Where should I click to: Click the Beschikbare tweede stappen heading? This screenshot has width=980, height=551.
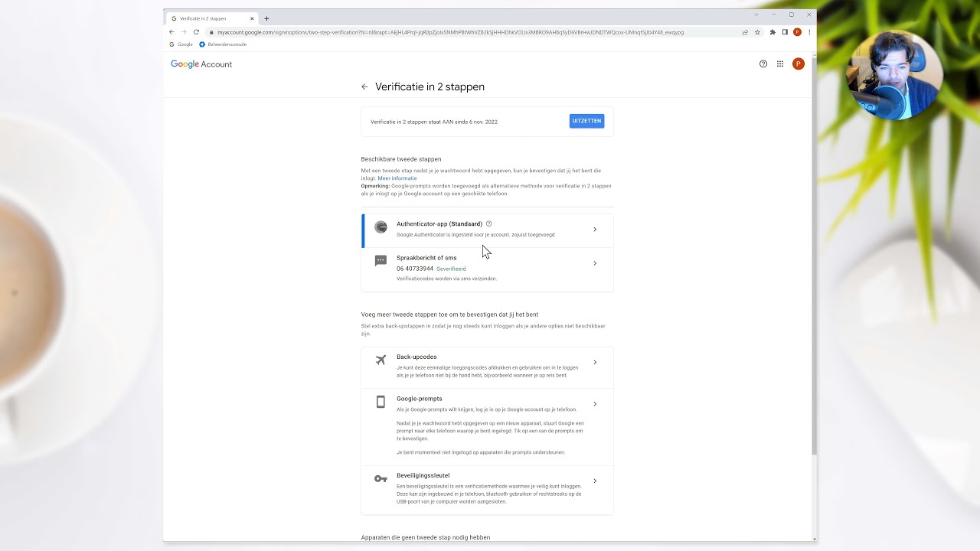coord(401,159)
